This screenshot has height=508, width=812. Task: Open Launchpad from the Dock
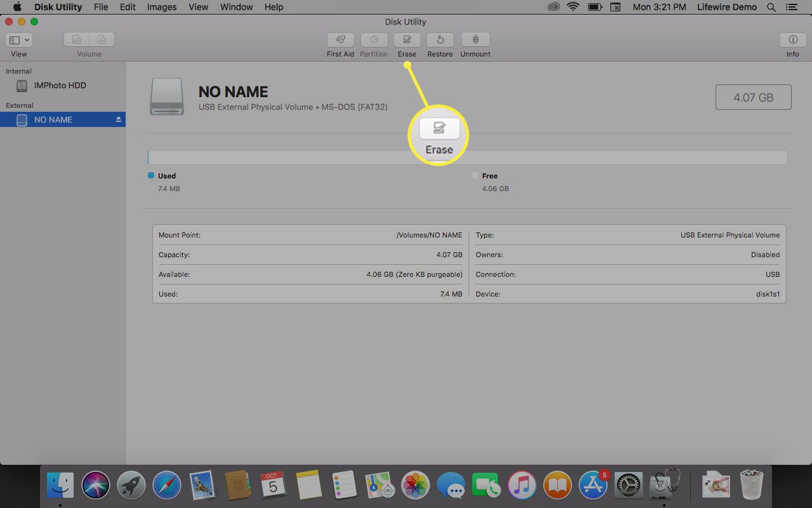pos(131,486)
